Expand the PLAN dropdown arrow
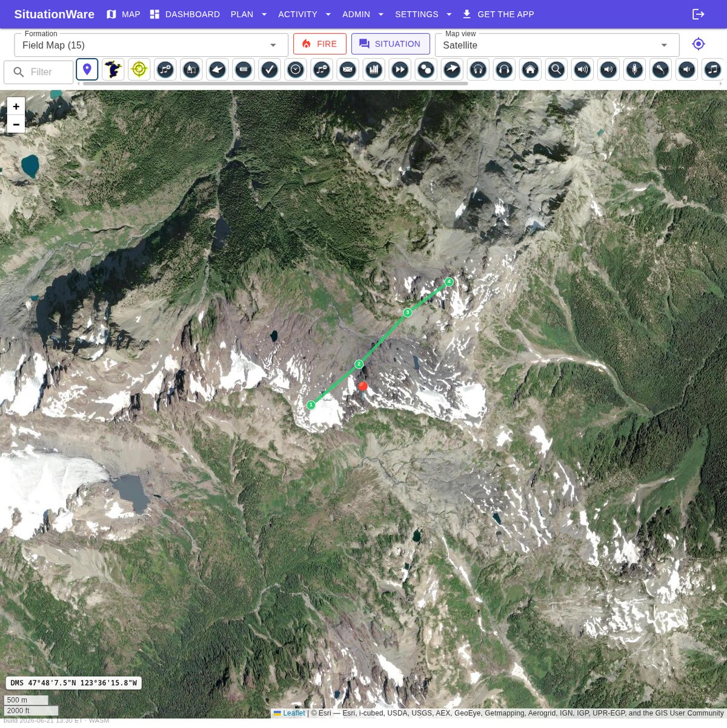The height and width of the screenshot is (728, 727). point(264,14)
